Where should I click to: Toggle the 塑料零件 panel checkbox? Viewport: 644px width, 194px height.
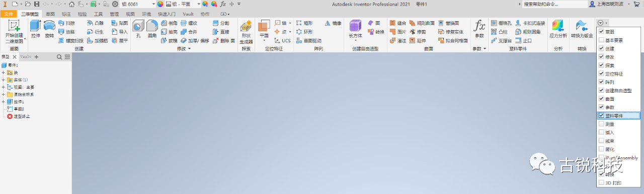601,115
